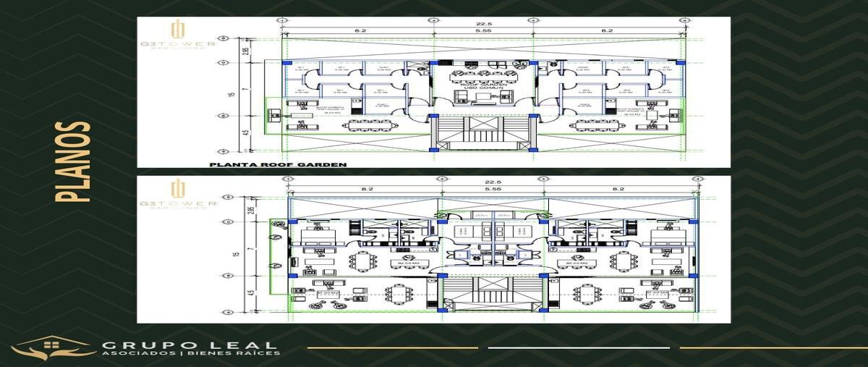This screenshot has height=367, width=868.
Task: Select the vertical PLANOS title
Action: click(72, 161)
